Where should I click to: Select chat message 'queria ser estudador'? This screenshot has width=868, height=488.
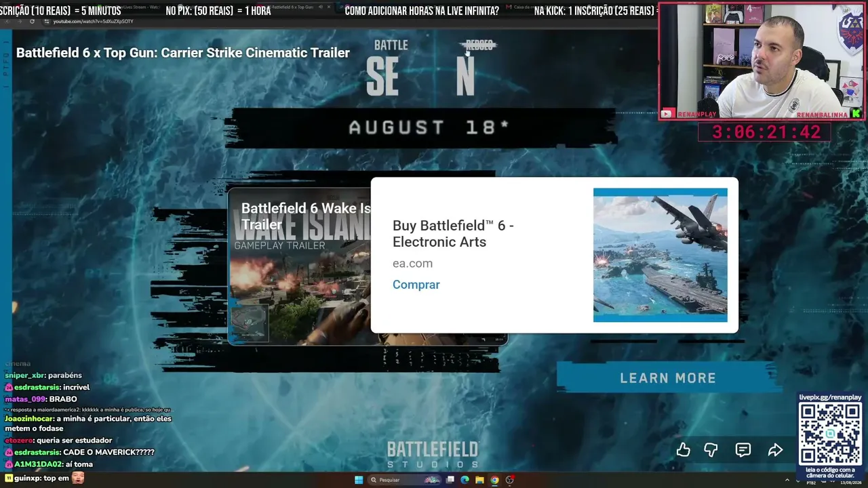point(58,441)
